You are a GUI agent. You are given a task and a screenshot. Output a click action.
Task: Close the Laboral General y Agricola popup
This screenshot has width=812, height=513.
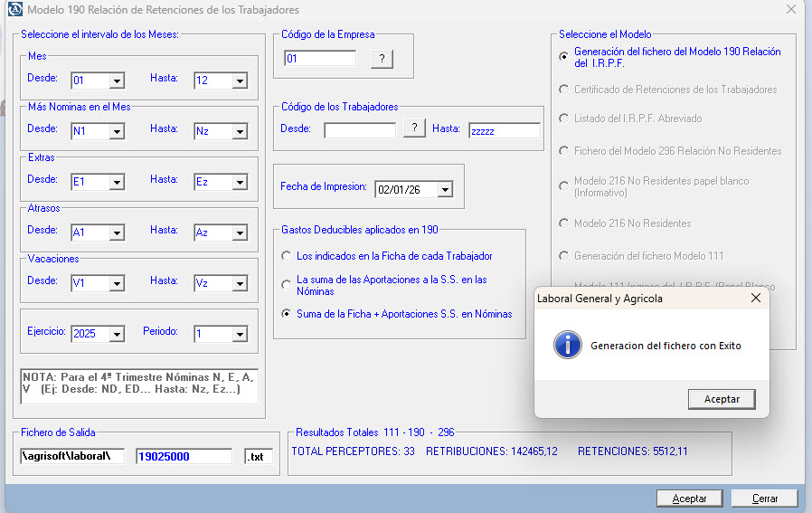(x=755, y=298)
